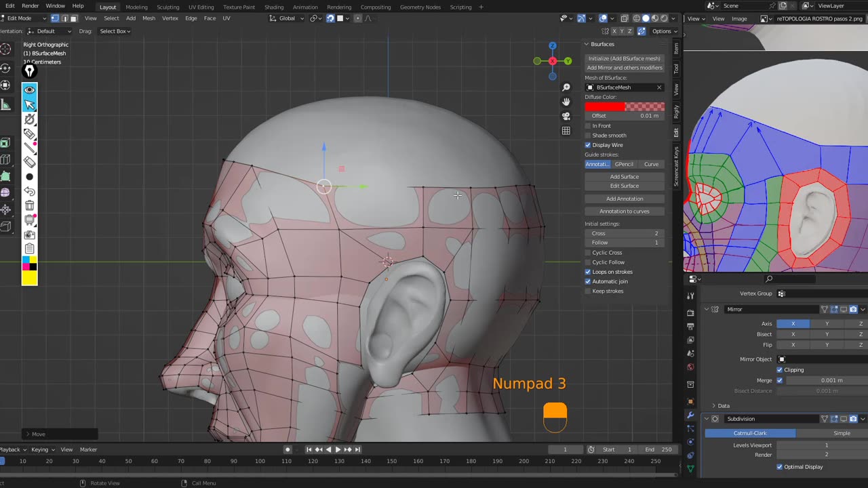
Task: Uncheck Mirror Clipping option
Action: pyautogui.click(x=779, y=370)
